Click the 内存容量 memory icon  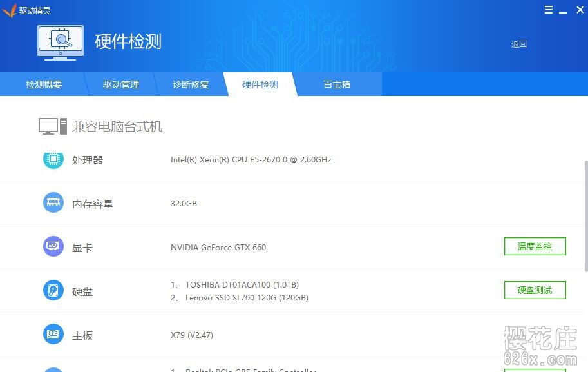tap(53, 202)
